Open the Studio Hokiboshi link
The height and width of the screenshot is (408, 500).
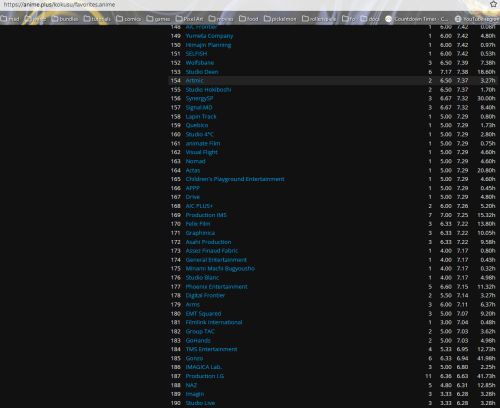point(208,90)
